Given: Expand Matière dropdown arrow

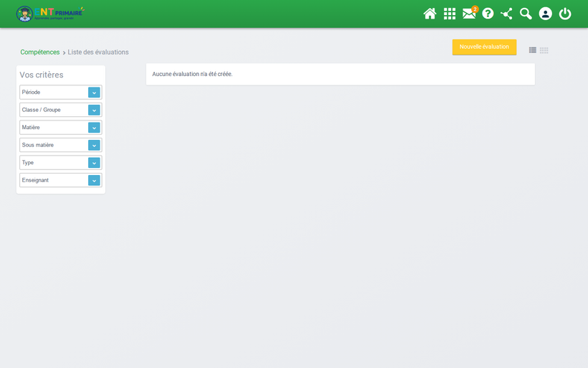Looking at the screenshot, I should [x=94, y=128].
